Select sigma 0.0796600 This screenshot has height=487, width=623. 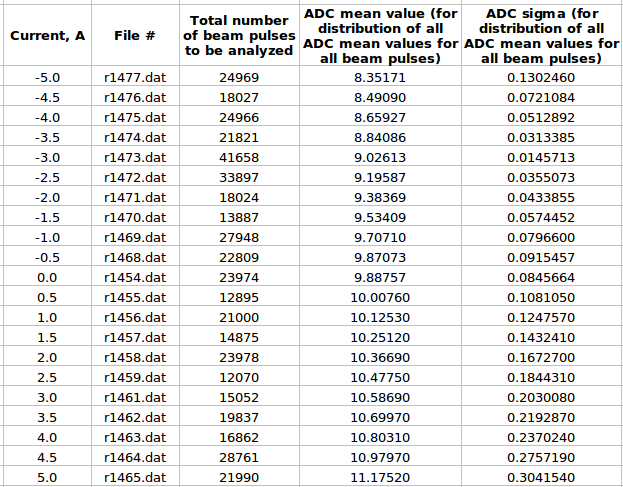(542, 238)
